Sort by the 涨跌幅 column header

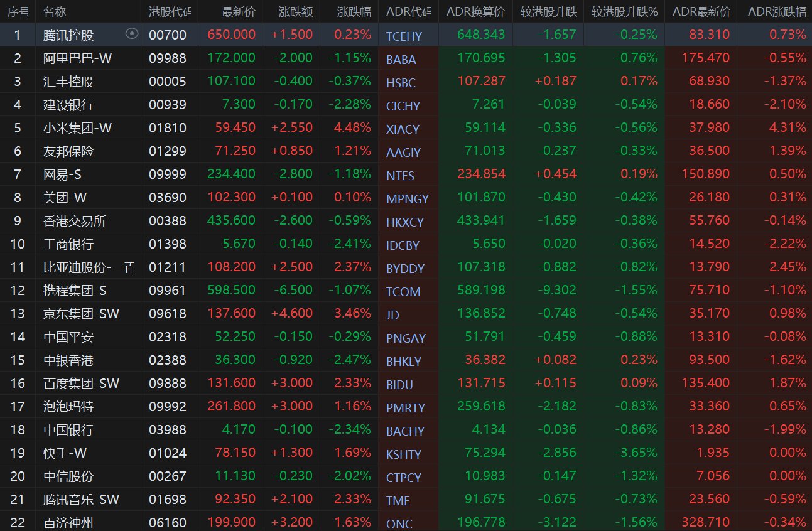354,12
